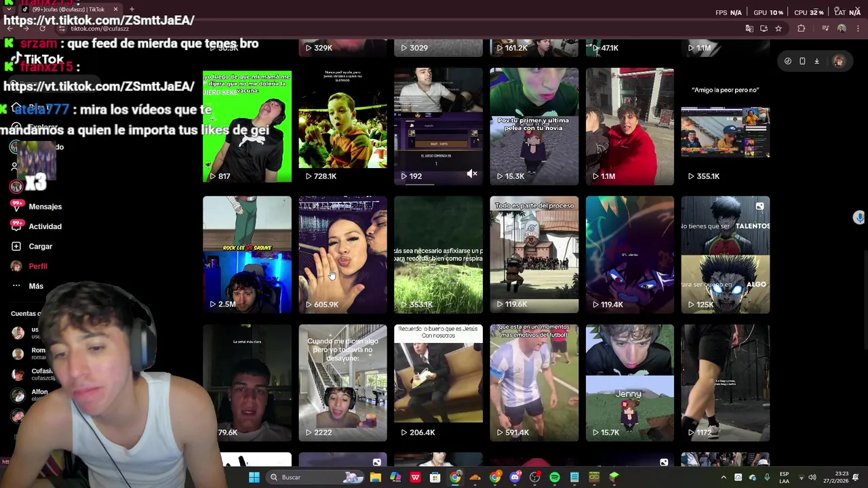This screenshot has height=488, width=868.
Task: Go back in browser history
Action: coord(10,28)
